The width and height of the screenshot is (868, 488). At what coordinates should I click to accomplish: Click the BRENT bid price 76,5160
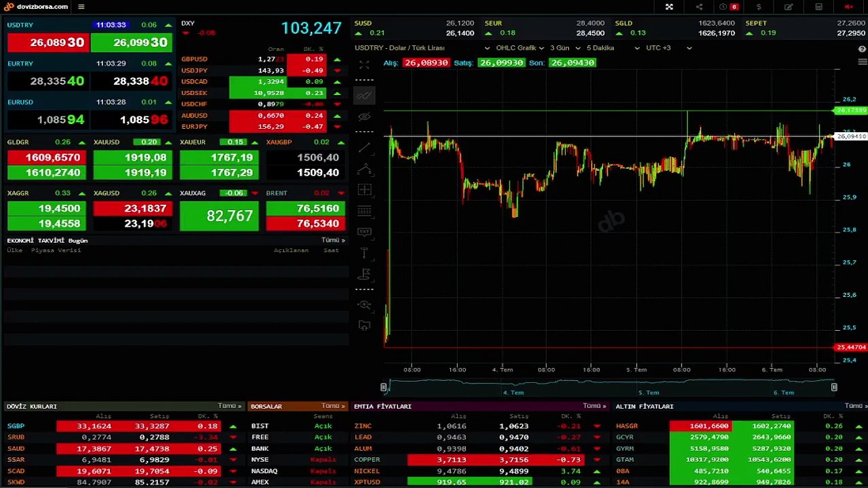(305, 209)
